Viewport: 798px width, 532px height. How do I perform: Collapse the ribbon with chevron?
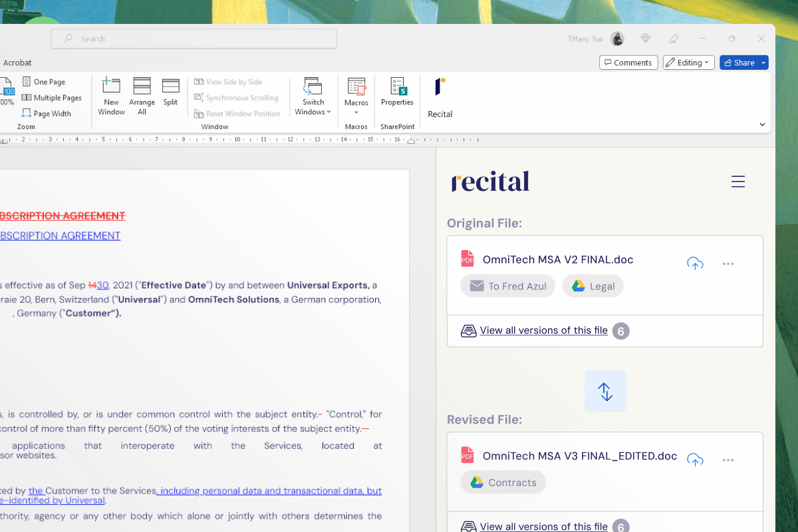(763, 124)
